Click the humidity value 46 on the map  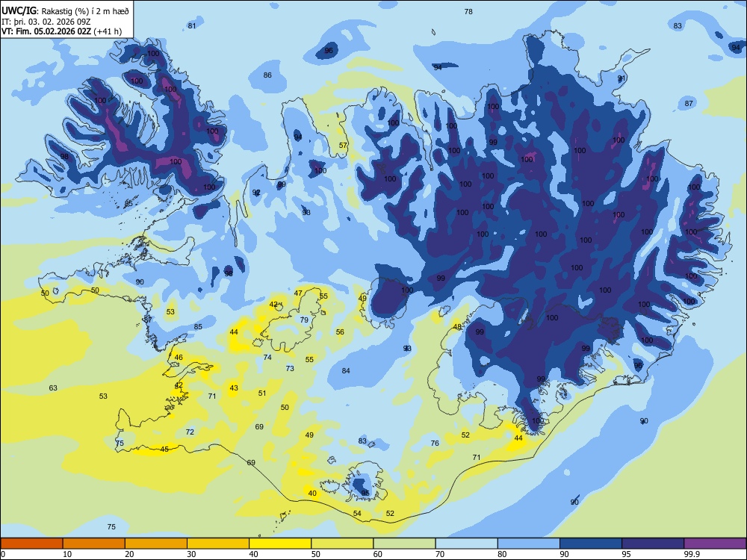(x=179, y=357)
